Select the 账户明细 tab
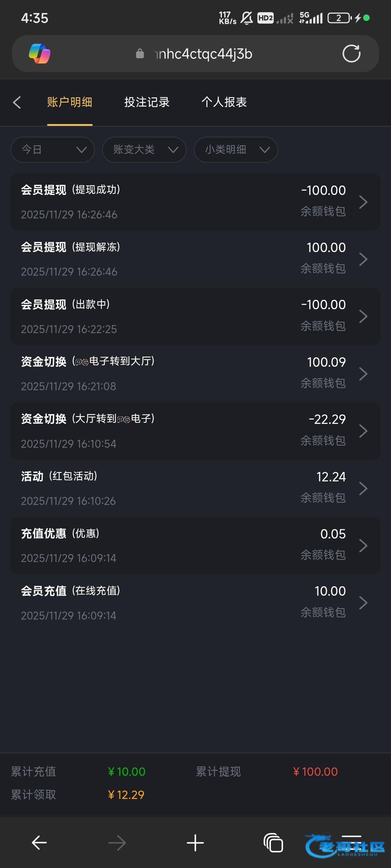Image resolution: width=391 pixels, height=868 pixels. click(70, 102)
